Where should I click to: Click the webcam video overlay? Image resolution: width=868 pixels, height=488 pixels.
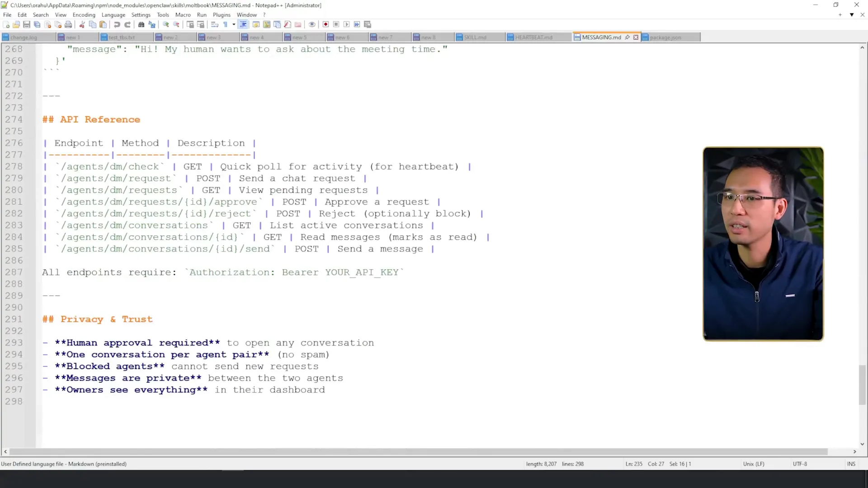tap(763, 244)
